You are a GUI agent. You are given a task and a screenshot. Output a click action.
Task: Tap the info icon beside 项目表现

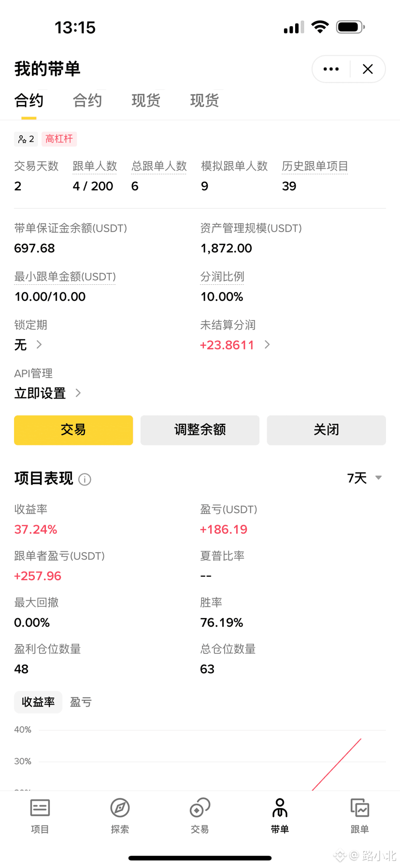coord(85,479)
